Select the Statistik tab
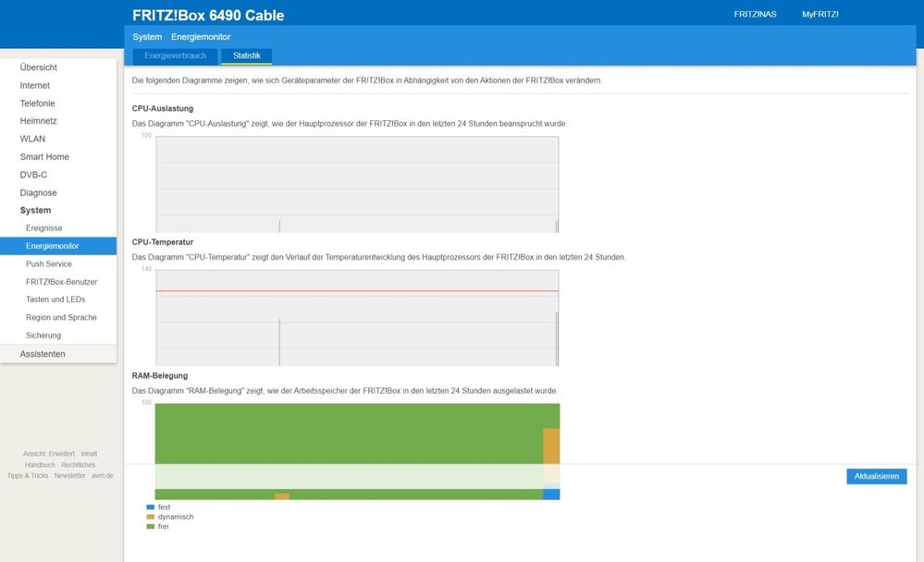This screenshot has width=924, height=562. tap(246, 56)
